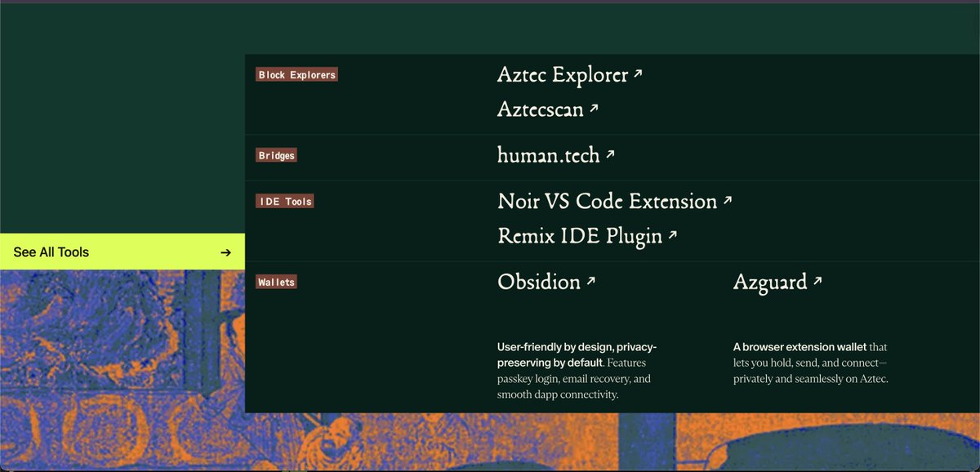
Task: Click external arrow beside Noir VS Code Extension
Action: pyautogui.click(x=728, y=199)
